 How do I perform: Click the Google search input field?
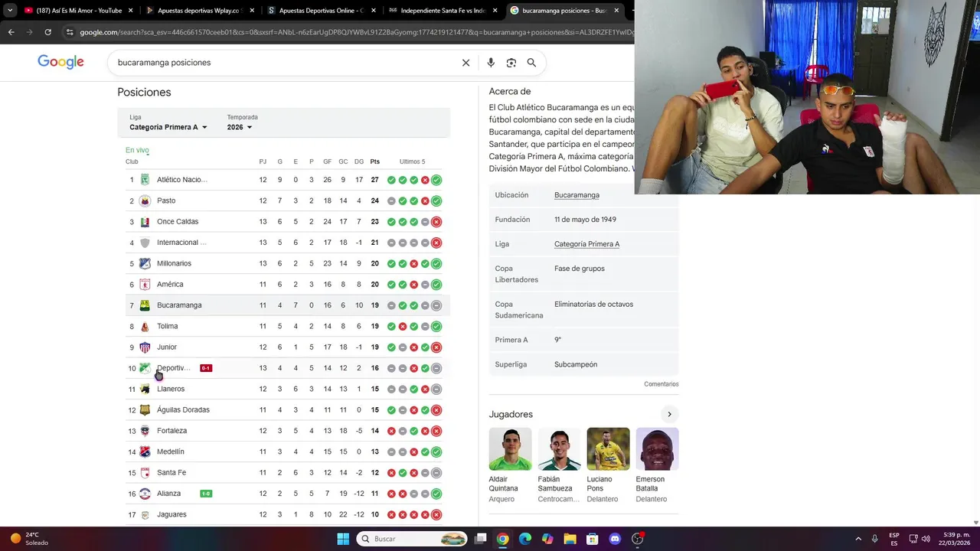pyautogui.click(x=283, y=63)
